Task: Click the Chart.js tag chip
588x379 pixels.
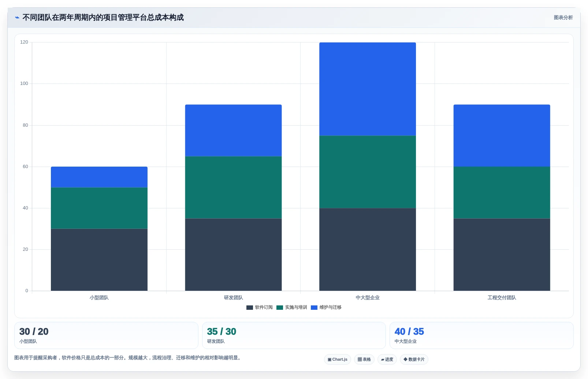Action: pyautogui.click(x=338, y=360)
